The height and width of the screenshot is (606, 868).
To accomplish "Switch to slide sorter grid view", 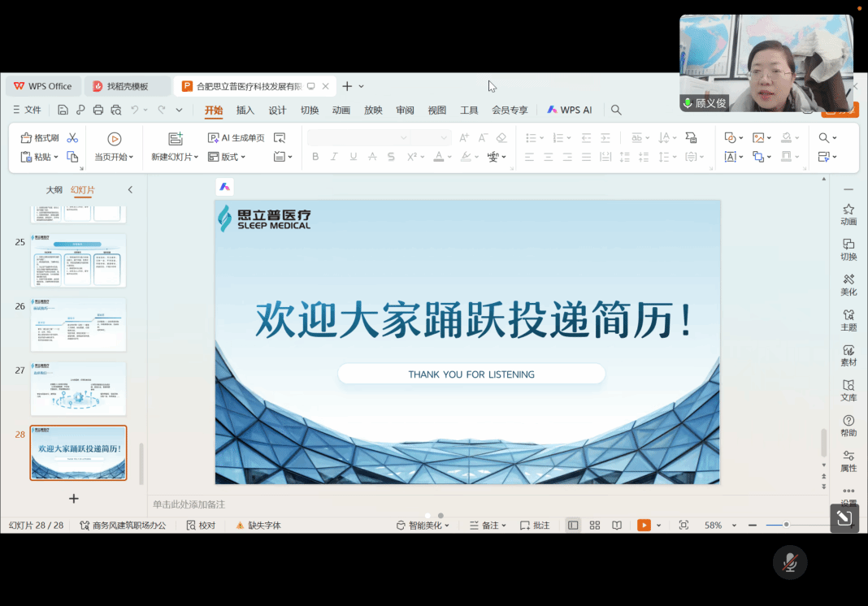I will 595,526.
